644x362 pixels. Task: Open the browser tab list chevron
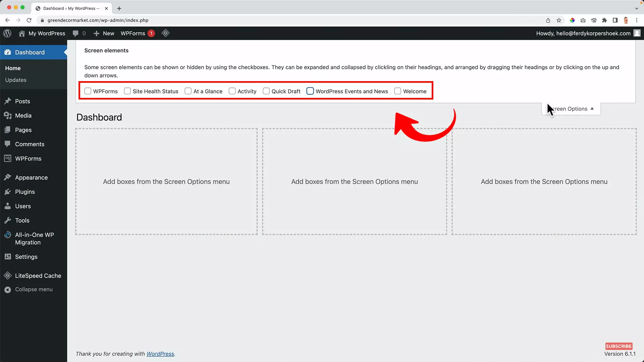pos(637,8)
